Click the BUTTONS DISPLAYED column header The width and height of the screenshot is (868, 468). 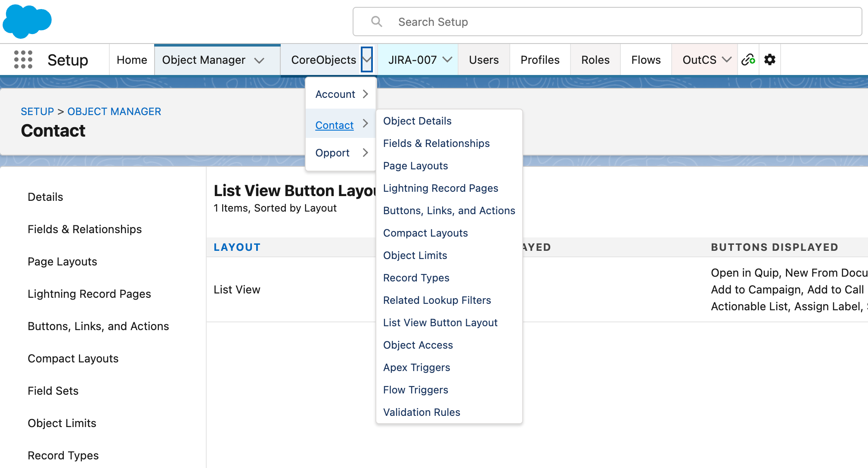774,247
